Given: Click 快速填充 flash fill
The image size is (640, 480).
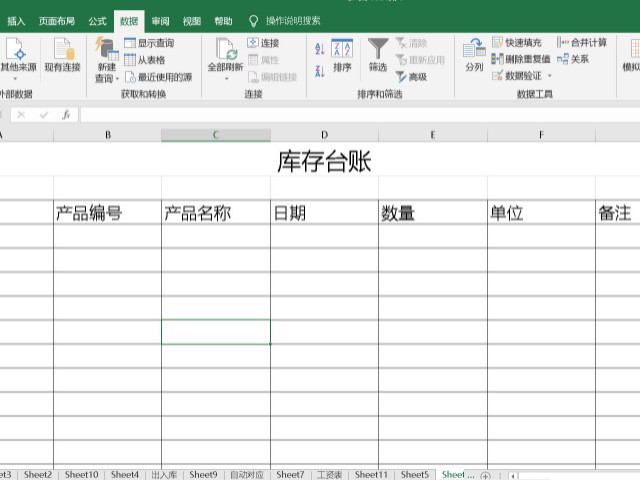Looking at the screenshot, I should pos(517,42).
